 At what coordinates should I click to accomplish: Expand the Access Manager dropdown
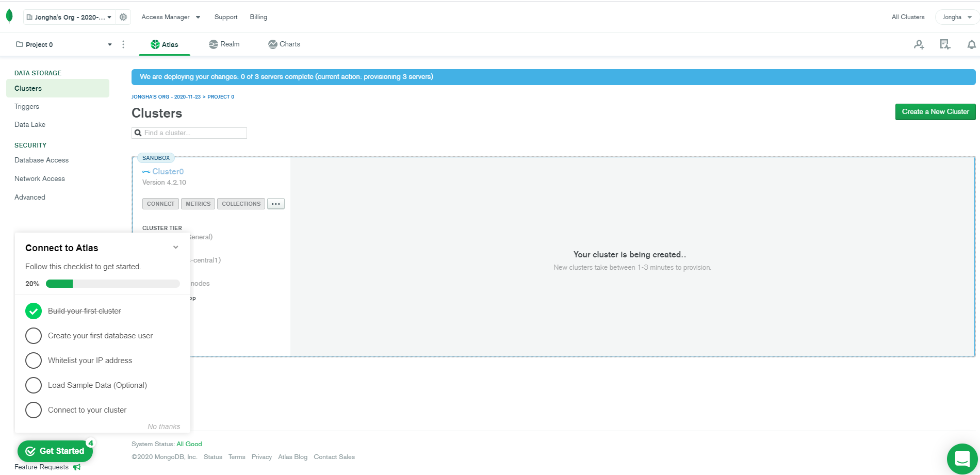point(171,17)
